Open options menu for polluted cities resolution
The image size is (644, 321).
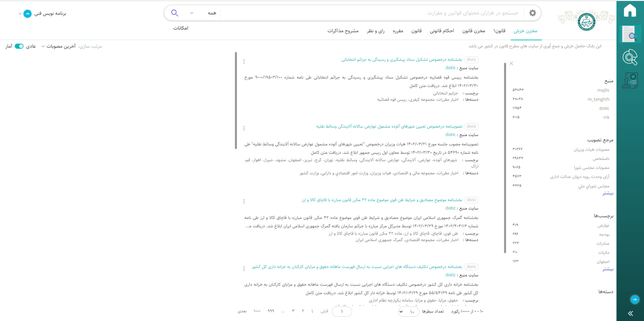pos(244,128)
